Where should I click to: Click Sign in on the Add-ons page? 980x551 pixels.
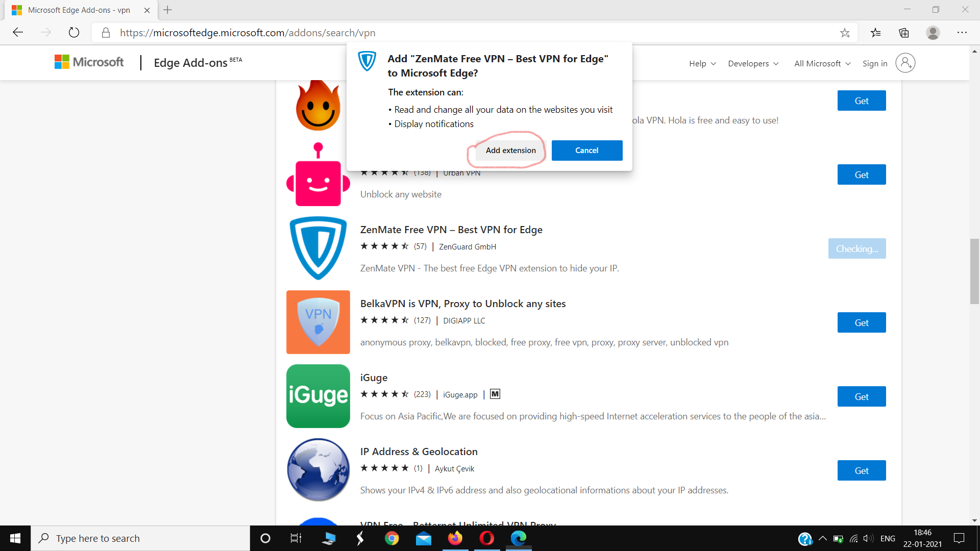coord(874,63)
